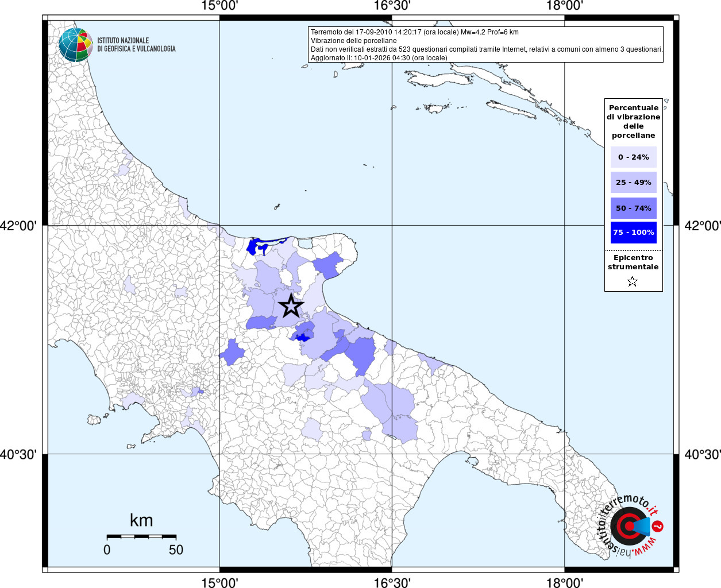Click the 'Aggiornato il: 10-01-2026' line
The image size is (721, 588).
379,58
